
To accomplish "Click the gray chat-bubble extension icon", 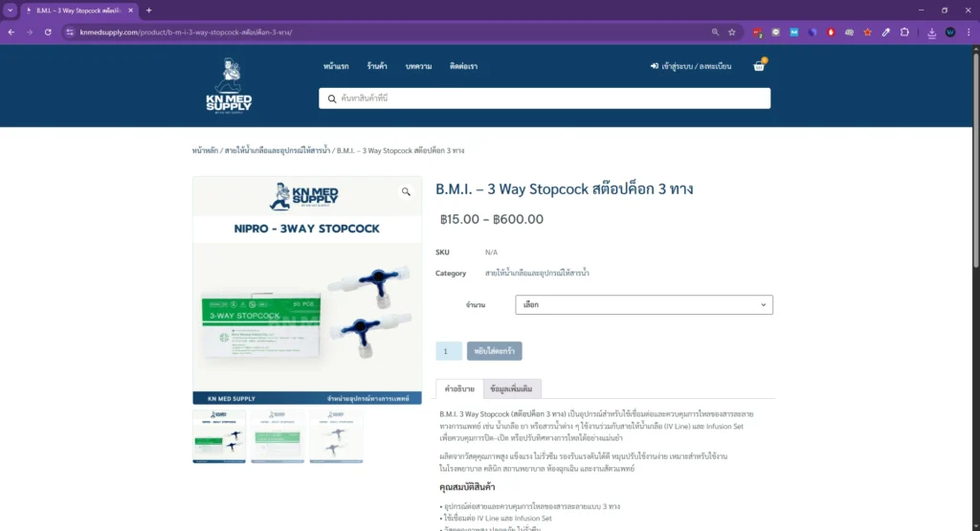I will 775,32.
